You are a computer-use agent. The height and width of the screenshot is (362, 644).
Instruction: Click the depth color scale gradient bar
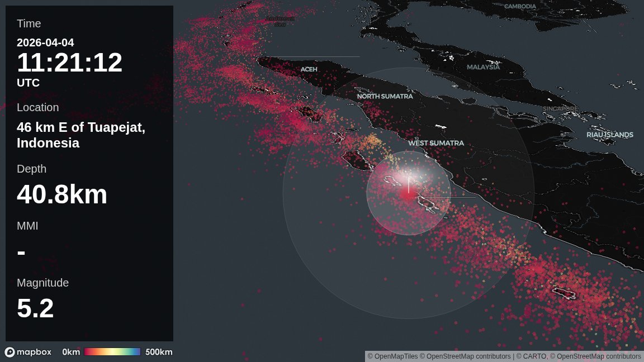112,352
